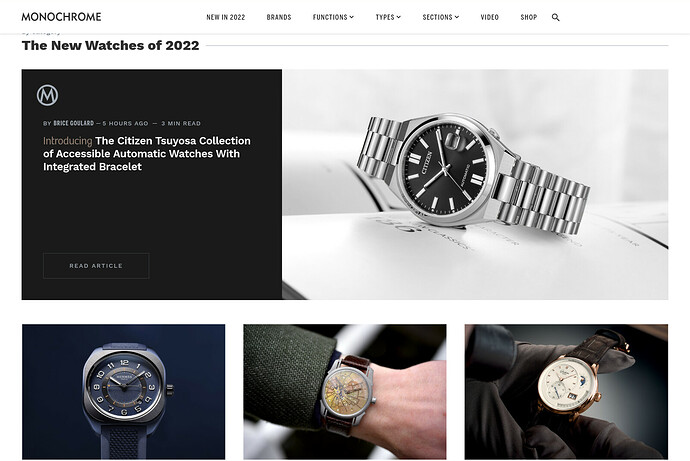Click the 5 hours ago timestamp
The width and height of the screenshot is (690, 461).
(125, 123)
